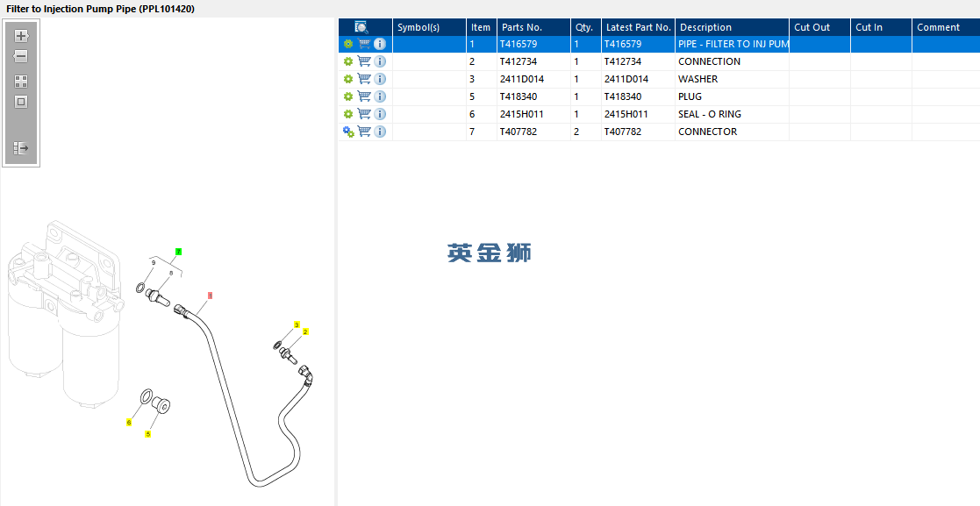Click gear icon for part T416579

348,44
